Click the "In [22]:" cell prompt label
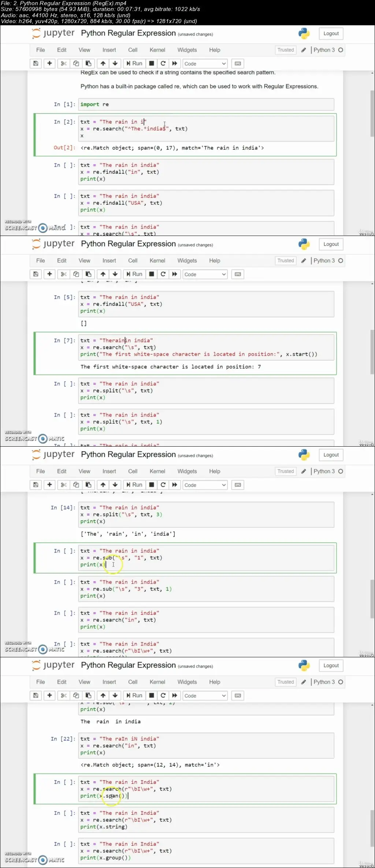The image size is (375, 868). click(x=63, y=739)
